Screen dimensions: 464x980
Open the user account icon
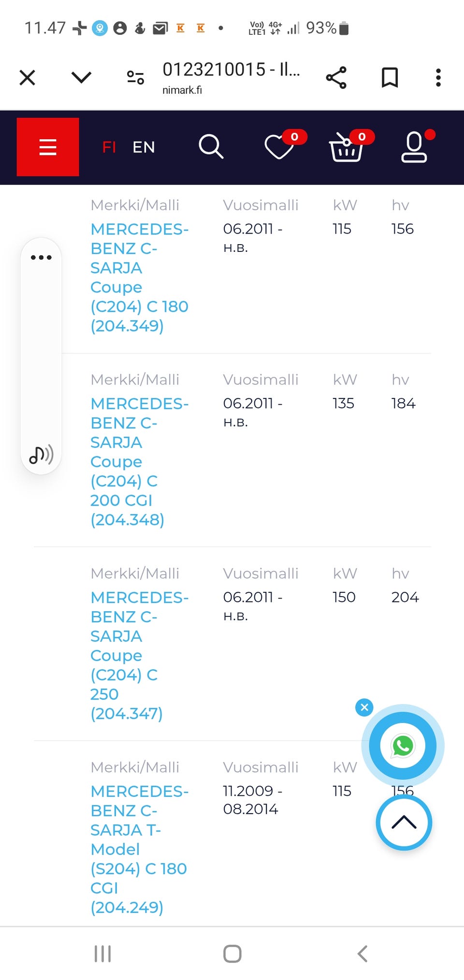pyautogui.click(x=414, y=147)
